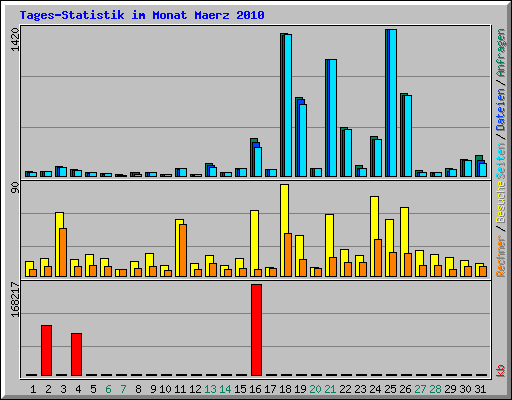Select day label '3' on the x-axis
The image size is (512, 400).
click(x=63, y=389)
